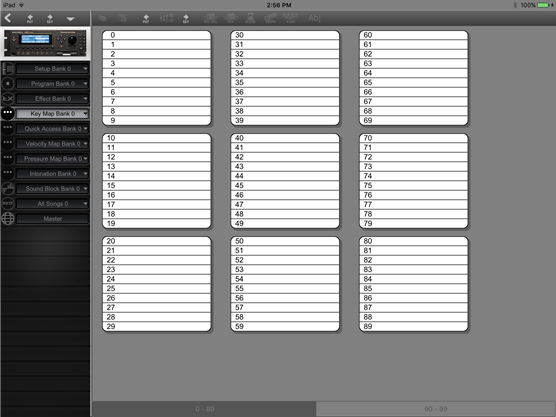Click the Setup Bank row icon

click(8, 68)
